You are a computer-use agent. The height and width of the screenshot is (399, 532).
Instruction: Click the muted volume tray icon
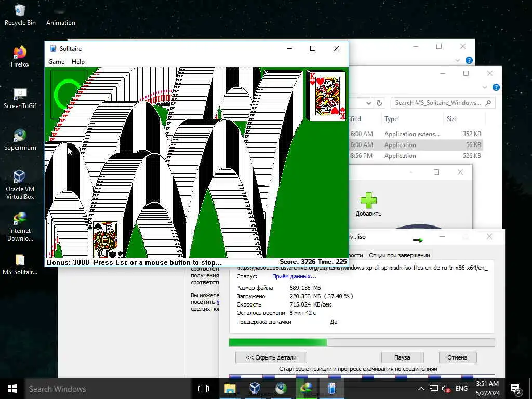coord(446,389)
